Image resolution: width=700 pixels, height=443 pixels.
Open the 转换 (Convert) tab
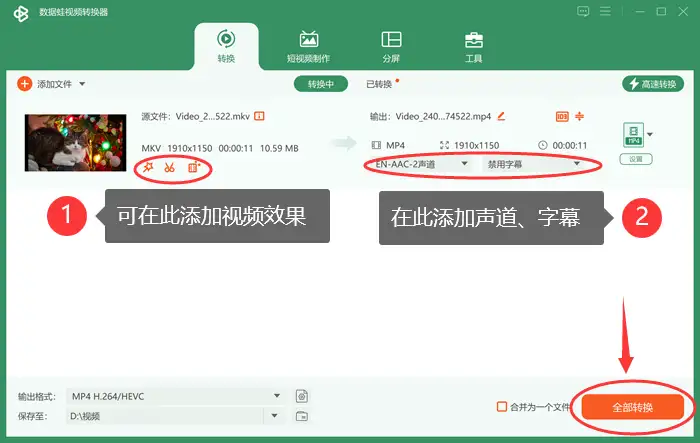point(226,46)
